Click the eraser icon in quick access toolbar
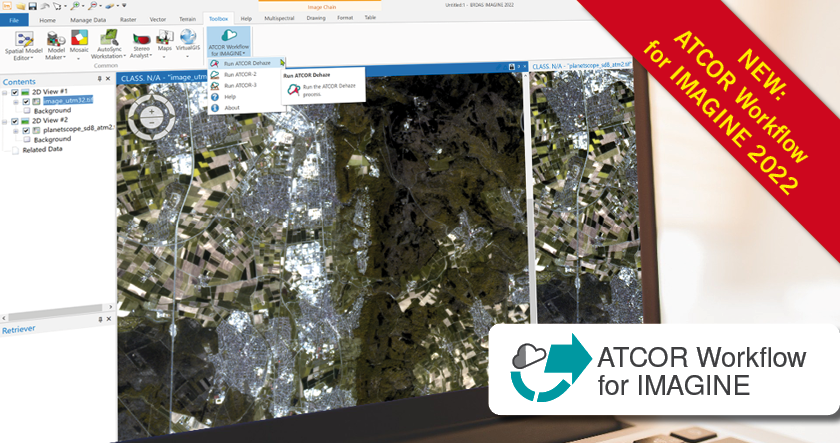 pos(110,6)
